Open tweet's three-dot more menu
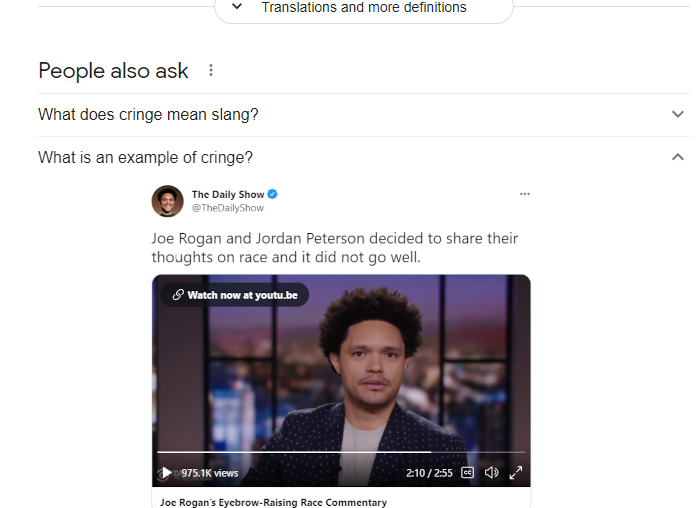Screen dimensions: 698x508 click(x=525, y=194)
